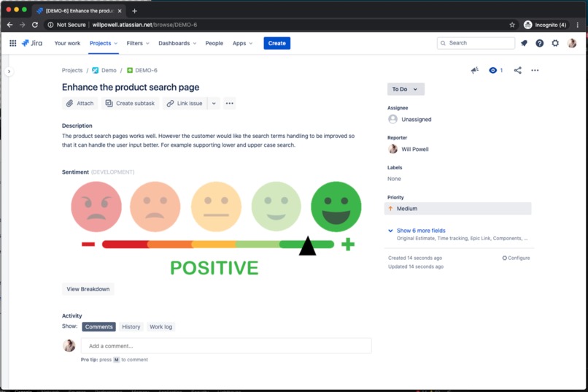
Task: Reload the page with the refresh icon
Action: coord(35,25)
